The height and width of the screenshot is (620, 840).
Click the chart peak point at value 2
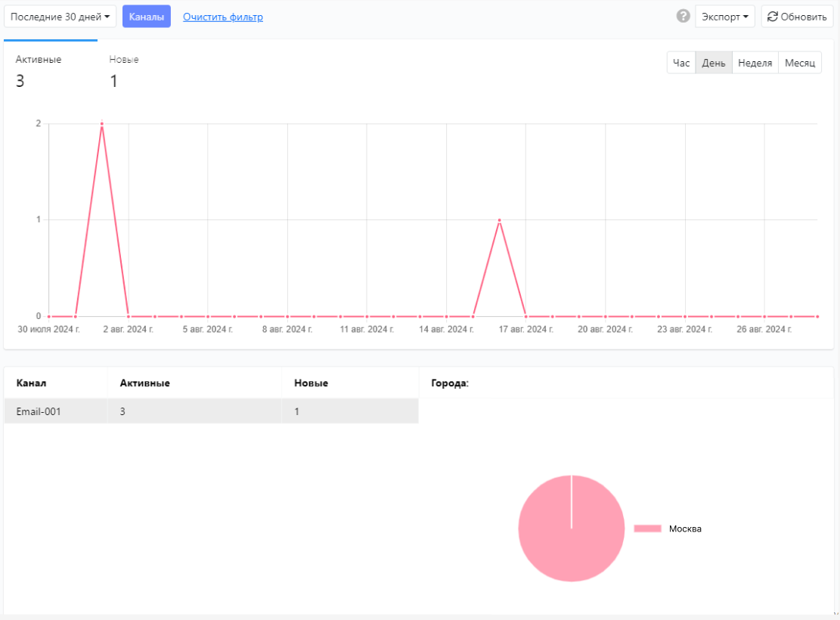[102, 124]
